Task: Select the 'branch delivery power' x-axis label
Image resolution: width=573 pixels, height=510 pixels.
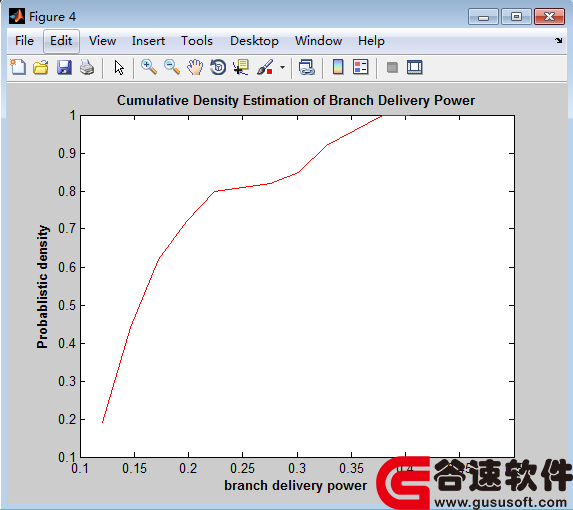Action: pos(296,486)
